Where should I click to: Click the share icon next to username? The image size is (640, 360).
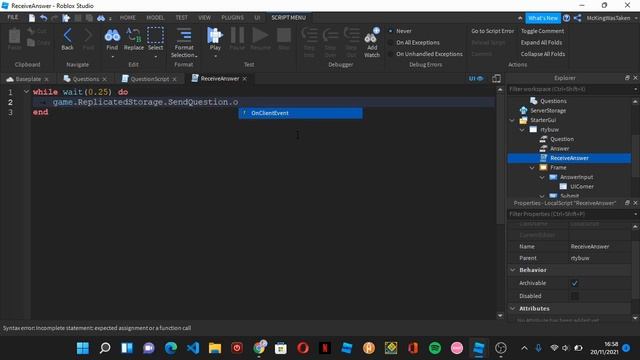click(x=578, y=18)
